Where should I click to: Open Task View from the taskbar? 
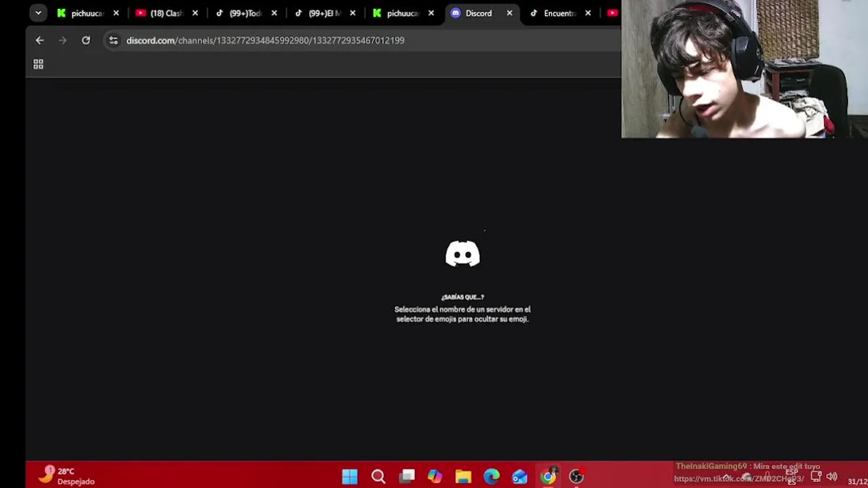(407, 476)
